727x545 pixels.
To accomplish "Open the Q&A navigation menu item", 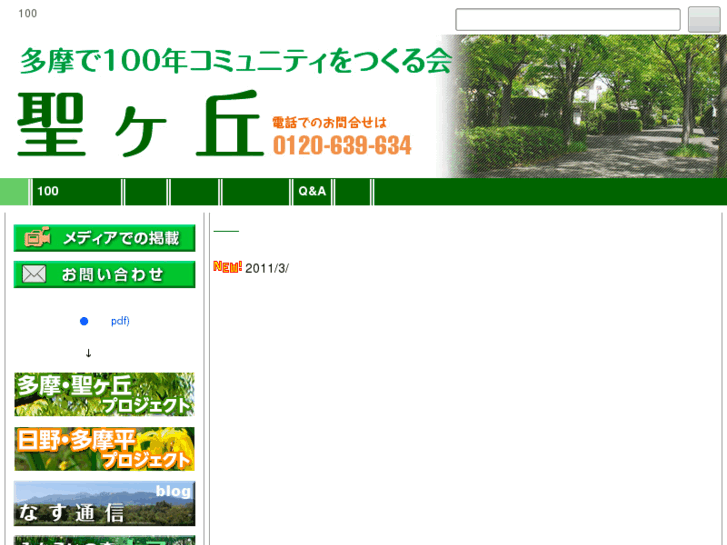I will 312,191.
